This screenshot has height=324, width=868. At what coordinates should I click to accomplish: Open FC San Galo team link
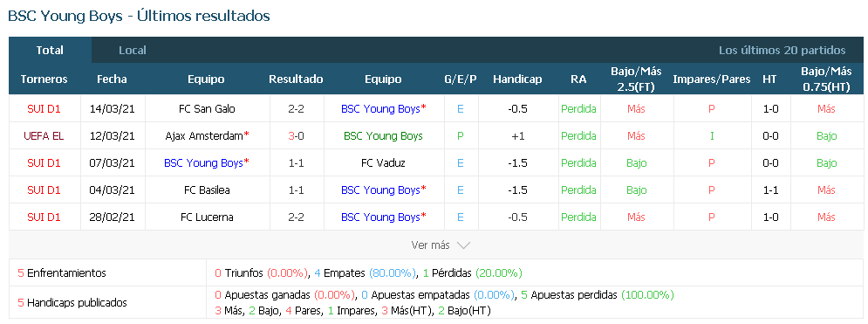(x=208, y=109)
